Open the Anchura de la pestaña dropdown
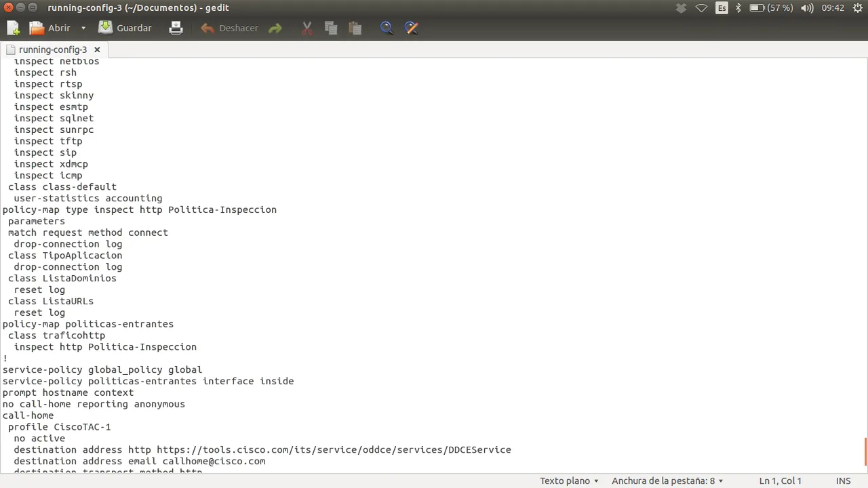The height and width of the screenshot is (488, 868). (x=667, y=481)
